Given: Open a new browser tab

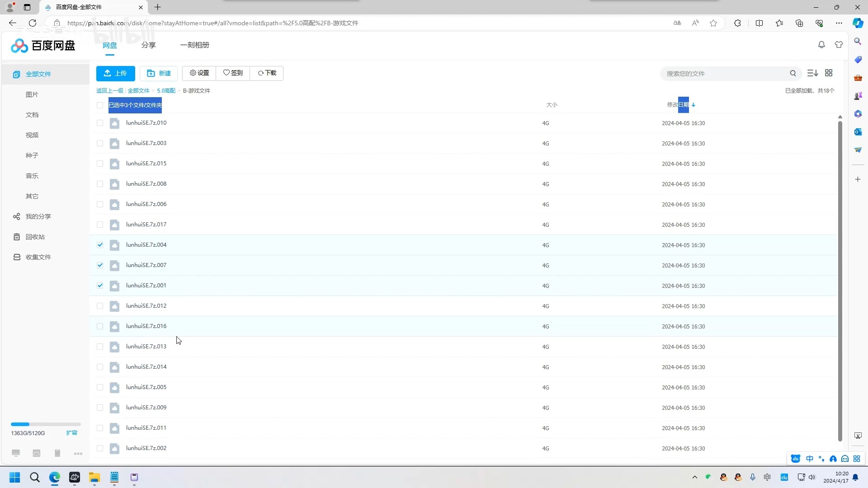Looking at the screenshot, I should click(157, 7).
